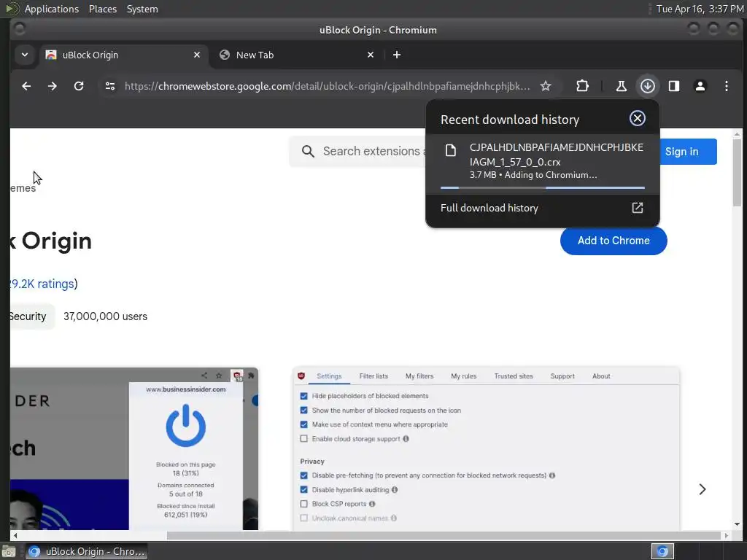Open the profile avatar menu
This screenshot has width=747, height=560.
point(700,86)
